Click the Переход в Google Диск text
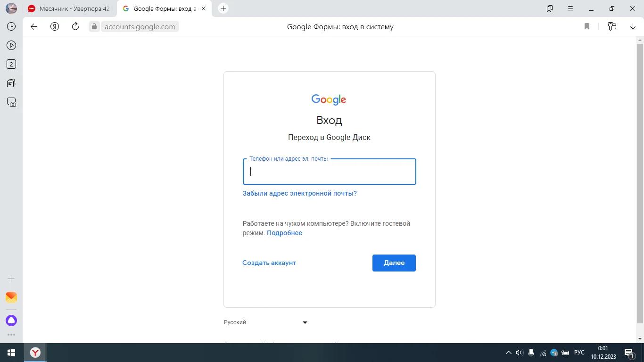 click(x=329, y=138)
